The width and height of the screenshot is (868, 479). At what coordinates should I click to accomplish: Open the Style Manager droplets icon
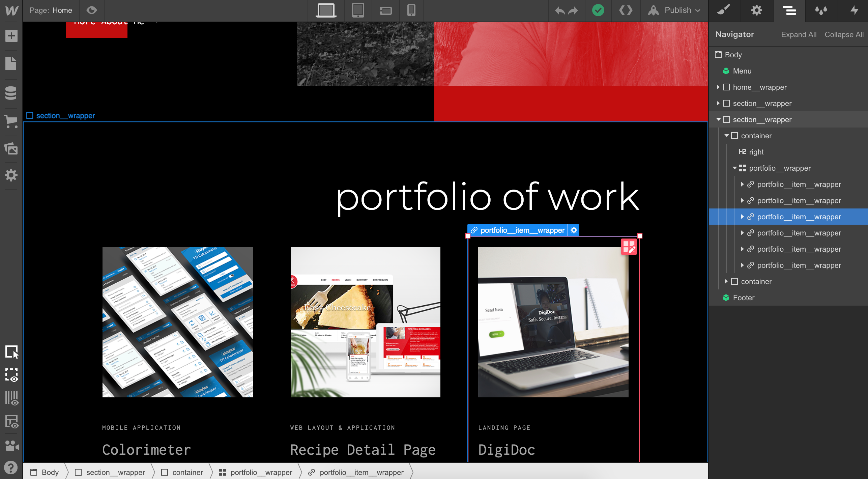tap(821, 10)
